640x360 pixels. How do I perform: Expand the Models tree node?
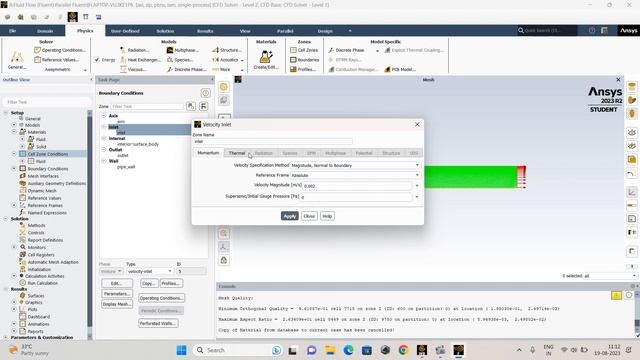coord(14,125)
